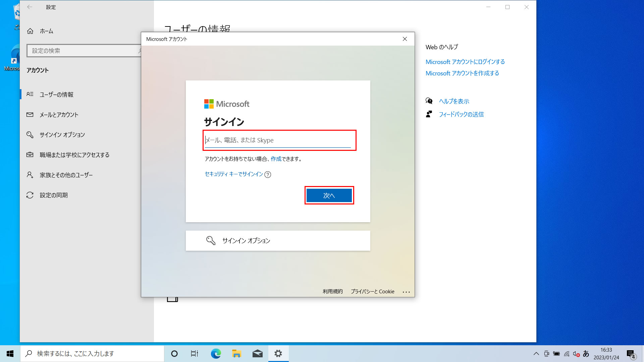Image resolution: width=644 pixels, height=362 pixels.
Task: Select サインイン オプション in Settings sidebar
Action: [x=62, y=135]
